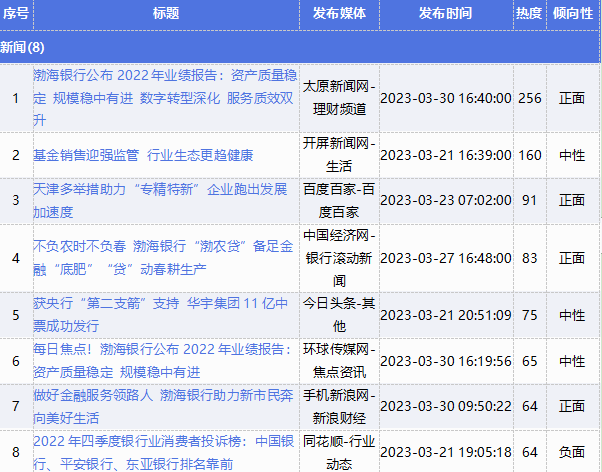Viewport: 602px width, 472px height.
Task: Click heat value 160
Action: [530, 156]
